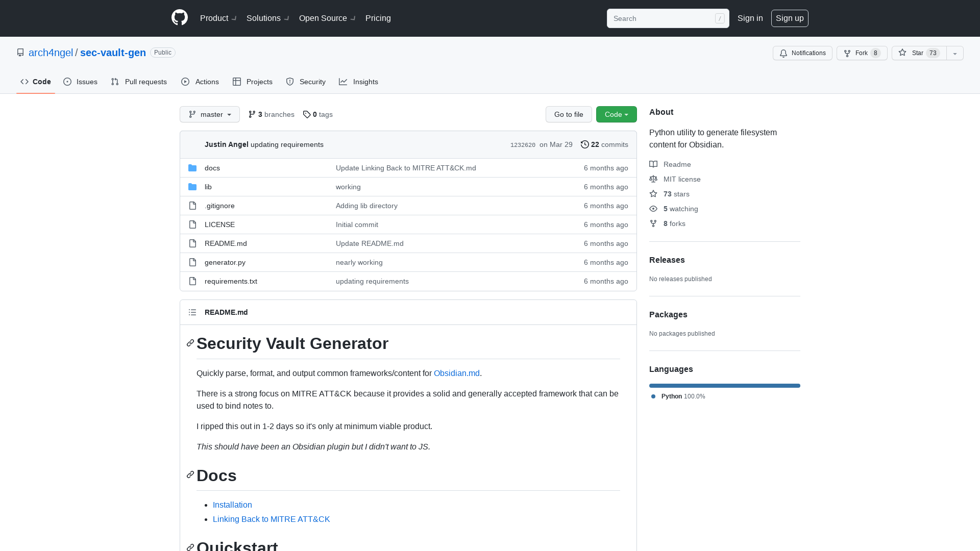
Task: Open the 'Update Linking Back to MITRE ATT&CK.md' commit
Action: (x=406, y=168)
